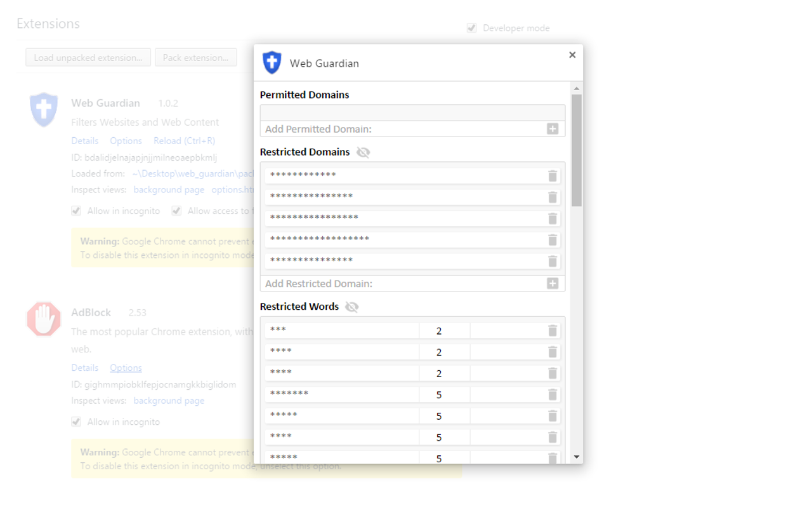Toggle visibility of Restricted Domains
812x508 pixels.
pos(363,152)
